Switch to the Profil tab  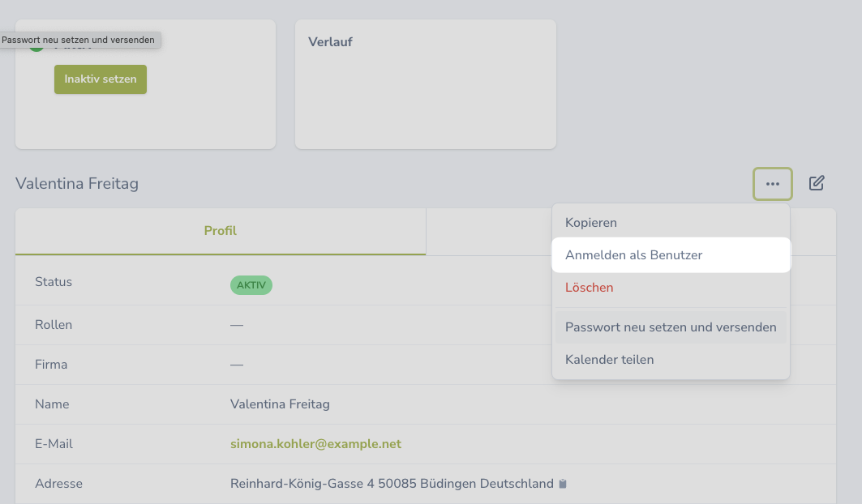click(x=221, y=231)
